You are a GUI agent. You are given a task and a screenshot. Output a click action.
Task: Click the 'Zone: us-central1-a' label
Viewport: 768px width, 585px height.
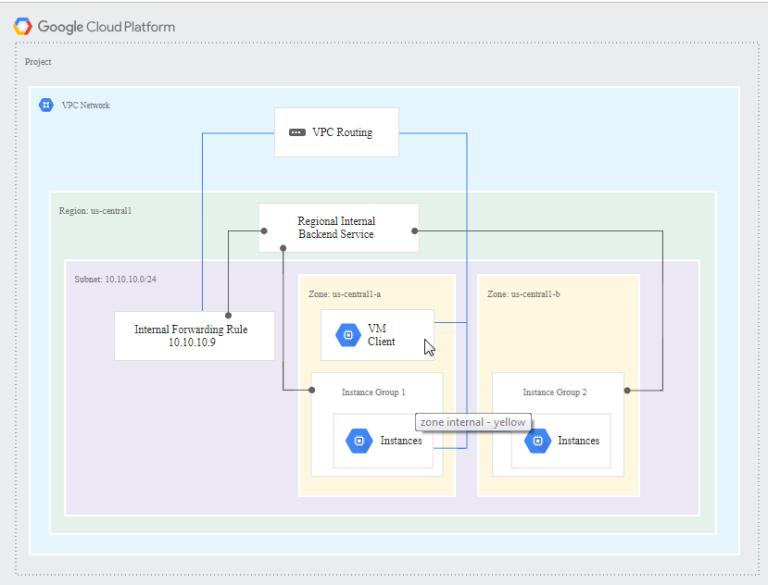(345, 294)
